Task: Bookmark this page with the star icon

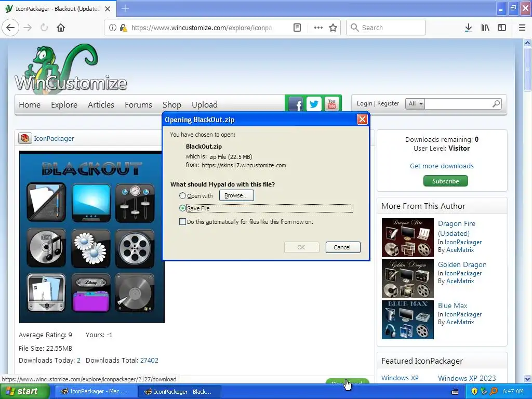Action: [x=333, y=28]
